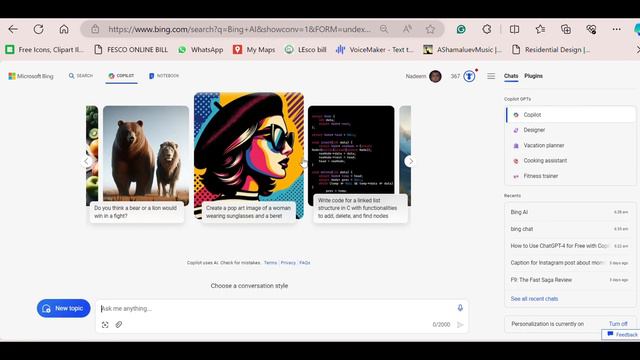Activate Read Aloud icon in address bar
This screenshot has width=640, height=360.
tap(407, 29)
